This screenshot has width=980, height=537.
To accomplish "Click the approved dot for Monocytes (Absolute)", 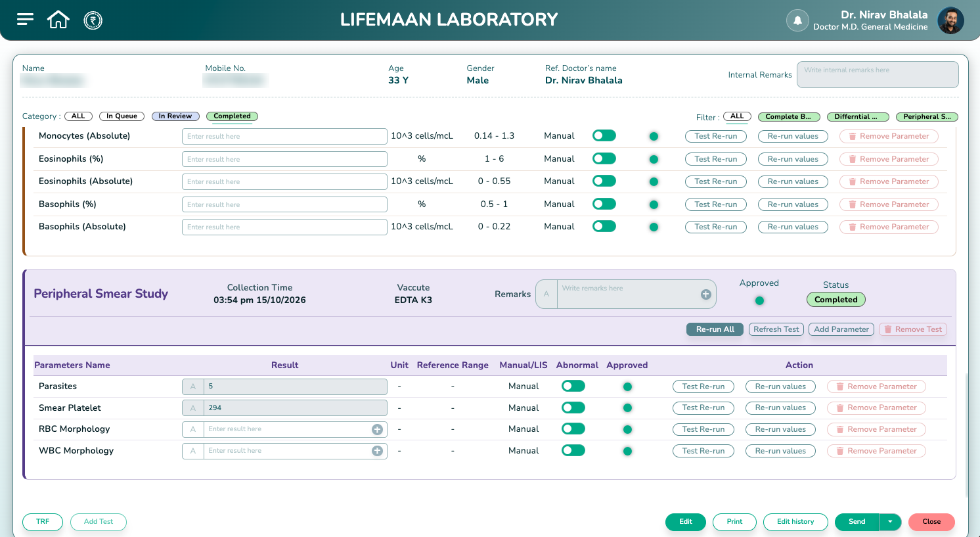I will (654, 136).
